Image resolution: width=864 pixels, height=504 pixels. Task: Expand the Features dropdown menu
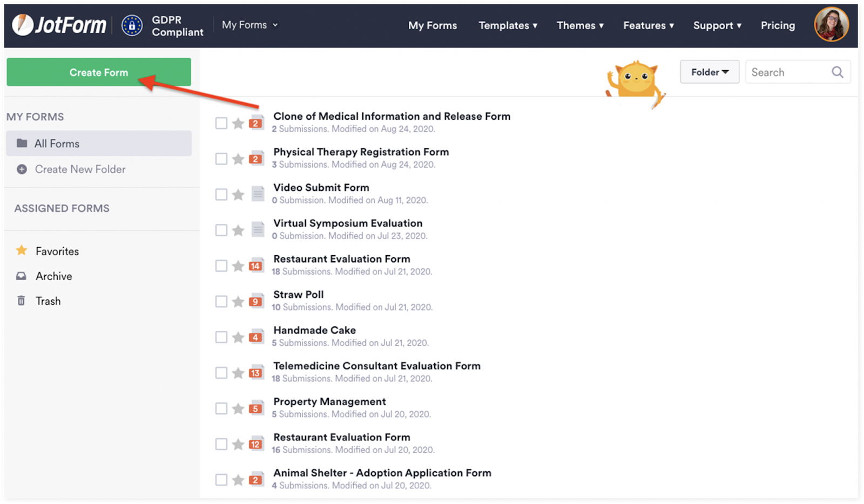tap(649, 25)
